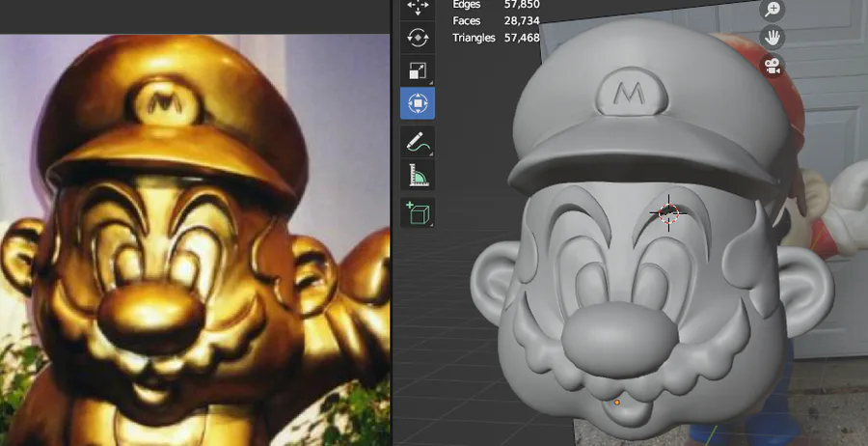This screenshot has width=868, height=446.
Task: Select the Add Cube tool
Action: pos(418,212)
